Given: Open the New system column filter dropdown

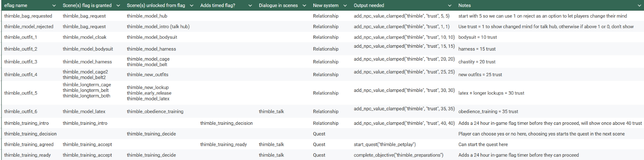Looking at the screenshot, I should pyautogui.click(x=345, y=5).
